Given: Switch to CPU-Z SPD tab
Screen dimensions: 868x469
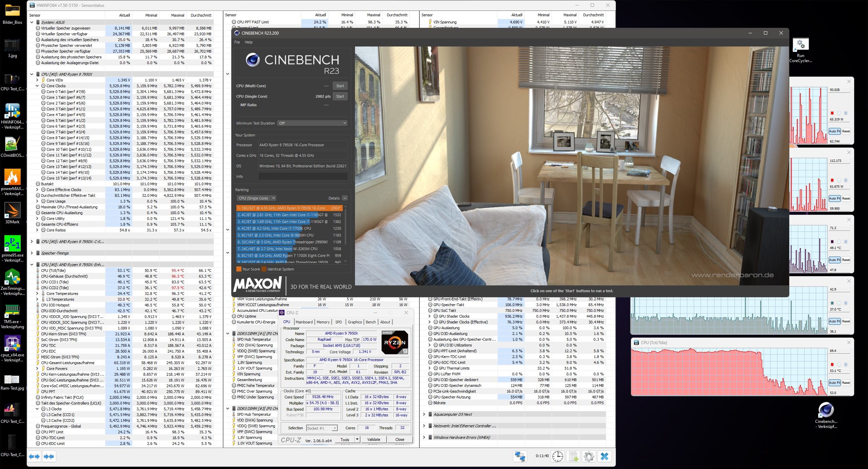Looking at the screenshot, I should pyautogui.click(x=338, y=322).
